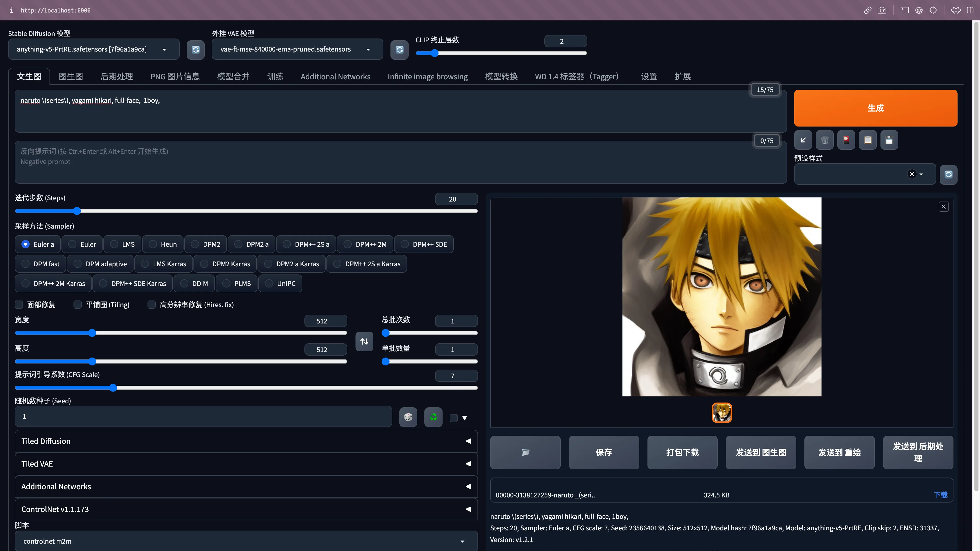Click the orange 生成 generate button
This screenshot has width=980, height=551.
(875, 108)
